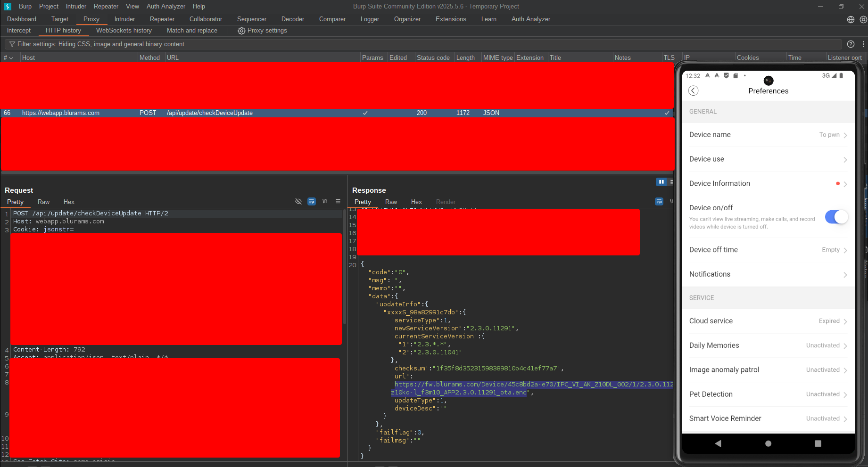Viewport: 868px width, 467px height.
Task: Open Device off time chevron
Action: tap(845, 250)
